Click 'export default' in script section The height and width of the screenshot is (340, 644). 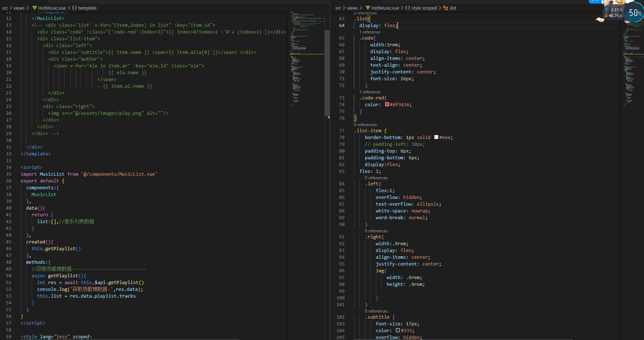(x=40, y=181)
